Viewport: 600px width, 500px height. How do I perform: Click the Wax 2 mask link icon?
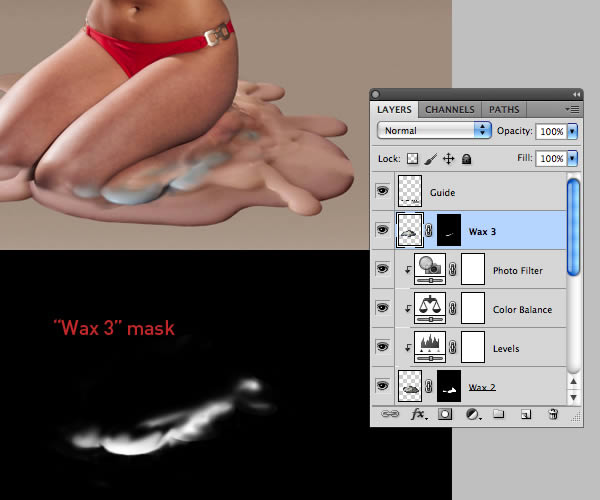(x=429, y=386)
